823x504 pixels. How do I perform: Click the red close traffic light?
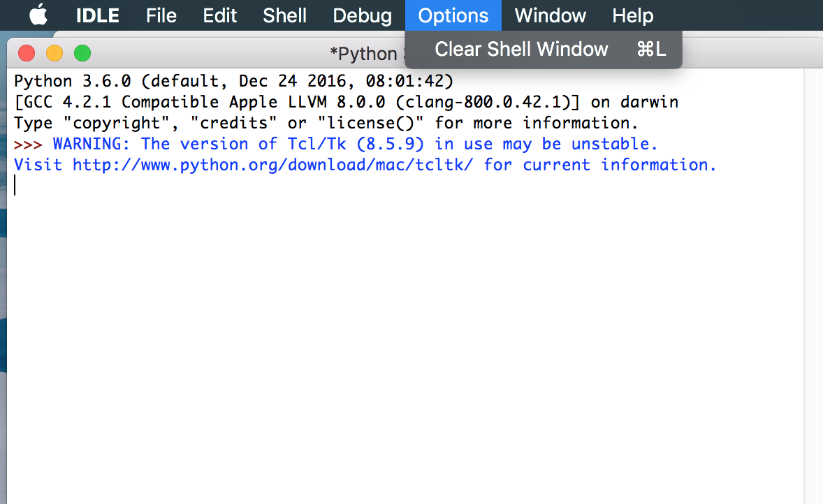pos(26,52)
